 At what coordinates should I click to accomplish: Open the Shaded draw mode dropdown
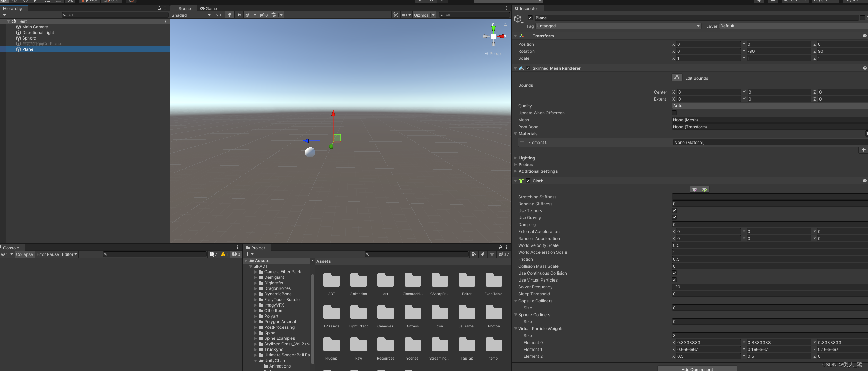point(191,15)
